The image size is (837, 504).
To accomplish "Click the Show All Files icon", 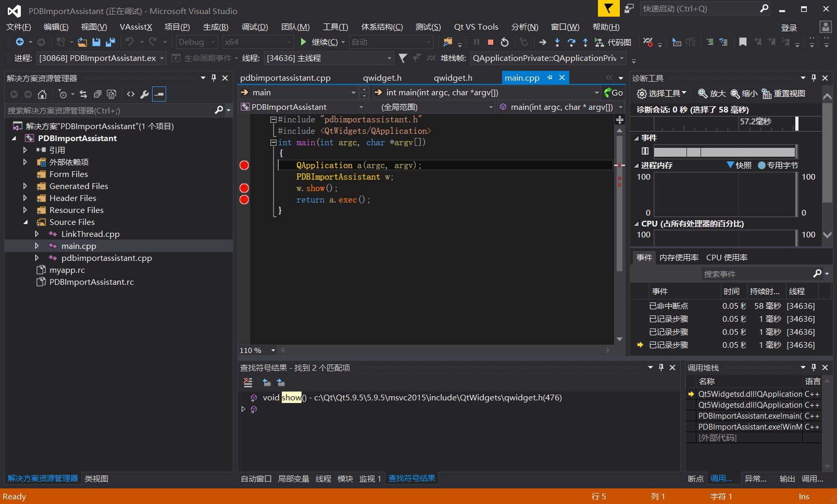I will (111, 94).
